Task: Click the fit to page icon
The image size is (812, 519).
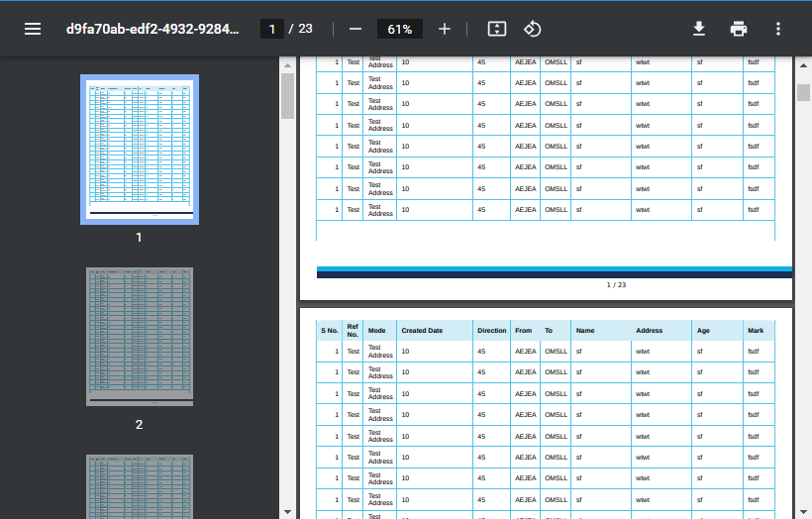Action: [497, 29]
